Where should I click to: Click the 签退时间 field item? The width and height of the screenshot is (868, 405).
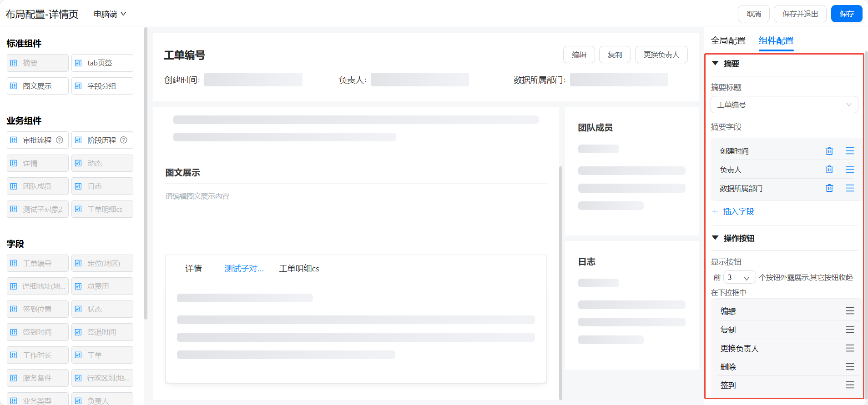tap(102, 332)
